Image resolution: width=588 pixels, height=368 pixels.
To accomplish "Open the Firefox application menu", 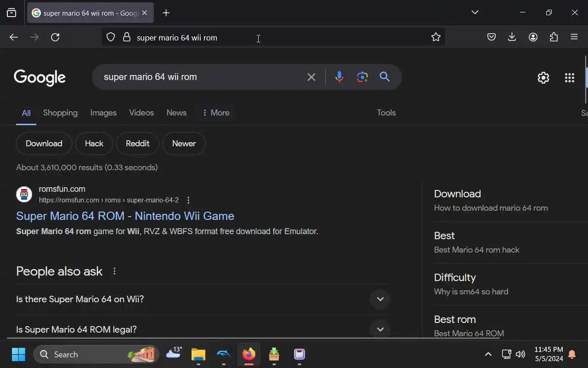I will [574, 37].
